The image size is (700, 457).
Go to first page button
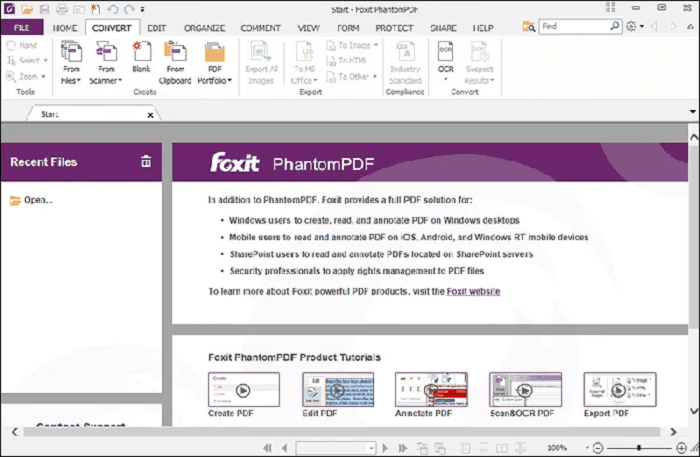click(x=267, y=448)
